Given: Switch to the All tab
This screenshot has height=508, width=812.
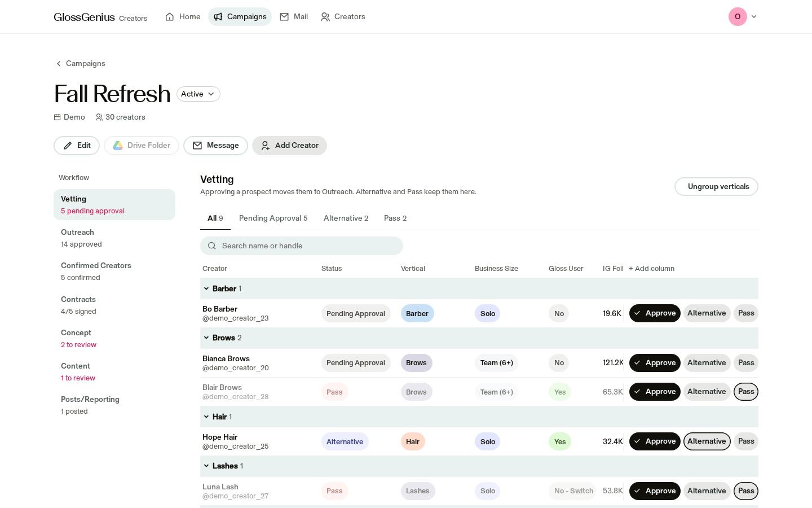Looking at the screenshot, I should pos(215,218).
